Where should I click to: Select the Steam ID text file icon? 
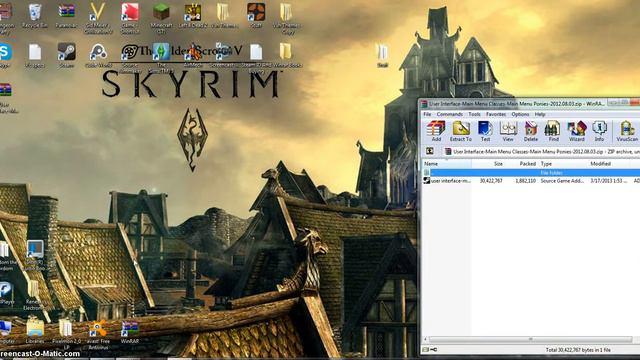tap(256, 57)
